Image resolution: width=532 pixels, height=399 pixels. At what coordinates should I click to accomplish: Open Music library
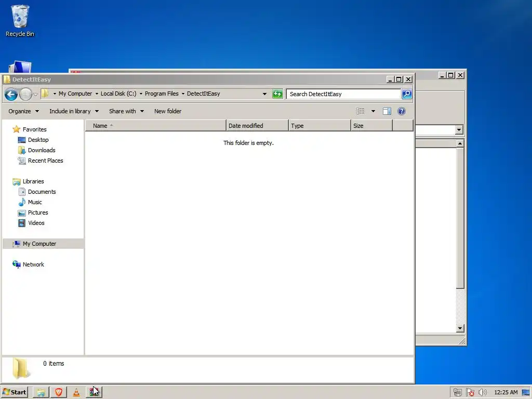(35, 202)
